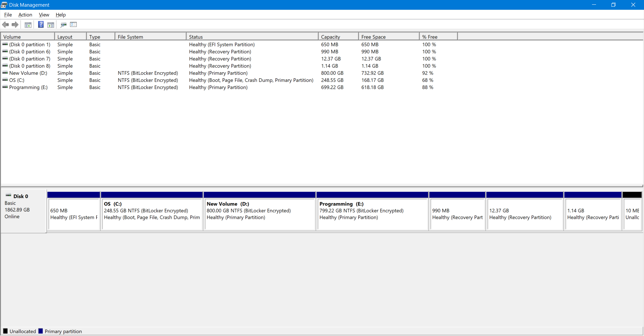The width and height of the screenshot is (644, 336).
Task: Click the "Programming (E:)" name in volume list
Action: click(x=29, y=87)
